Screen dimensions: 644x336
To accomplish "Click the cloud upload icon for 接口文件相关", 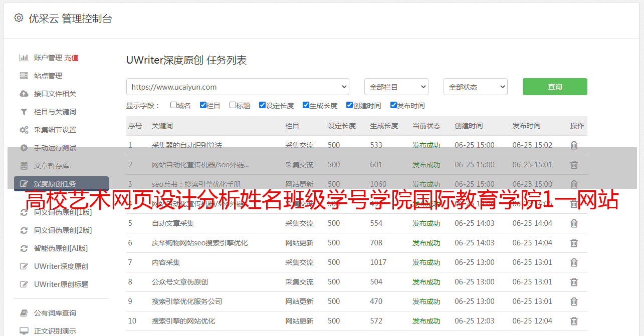I will (24, 94).
